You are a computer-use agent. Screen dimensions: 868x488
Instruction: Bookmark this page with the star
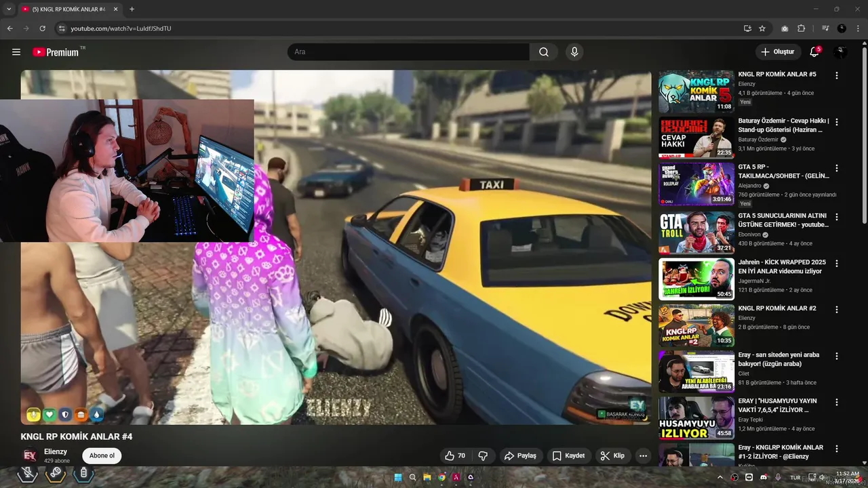762,28
